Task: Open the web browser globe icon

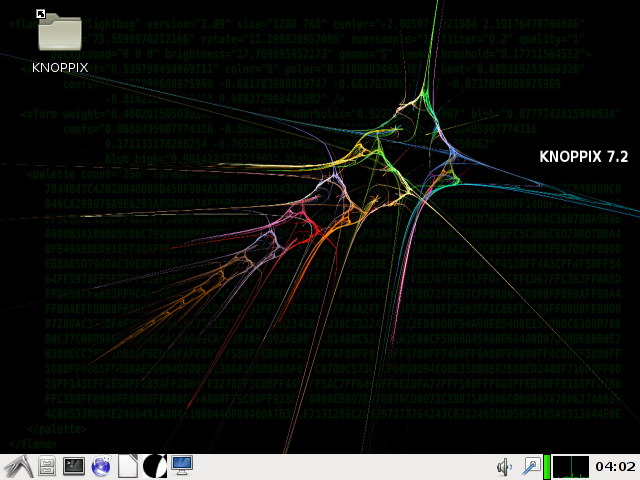Action: coord(101,467)
